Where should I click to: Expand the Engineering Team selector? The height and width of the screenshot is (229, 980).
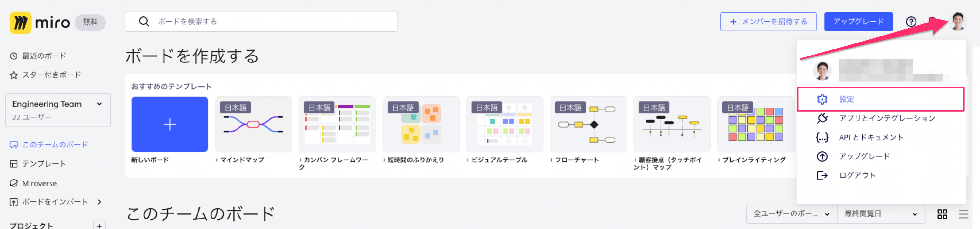58,110
